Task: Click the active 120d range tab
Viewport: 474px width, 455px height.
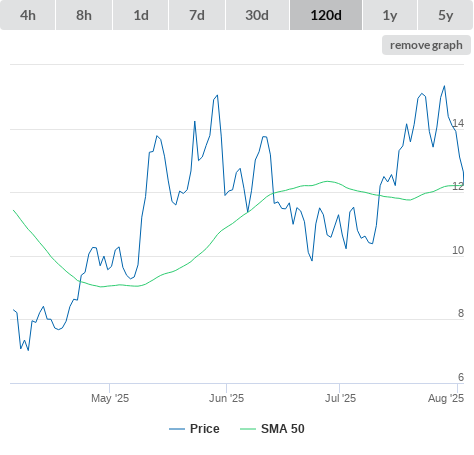Action: [326, 15]
